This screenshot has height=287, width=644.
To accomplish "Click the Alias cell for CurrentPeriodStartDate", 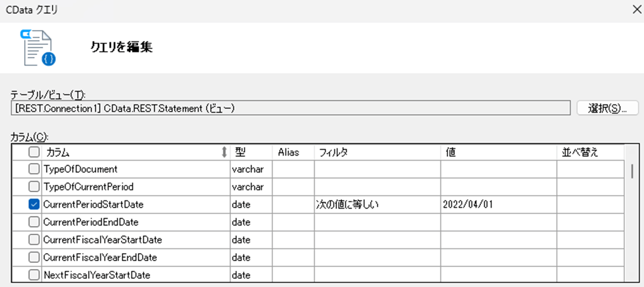I will [x=293, y=205].
